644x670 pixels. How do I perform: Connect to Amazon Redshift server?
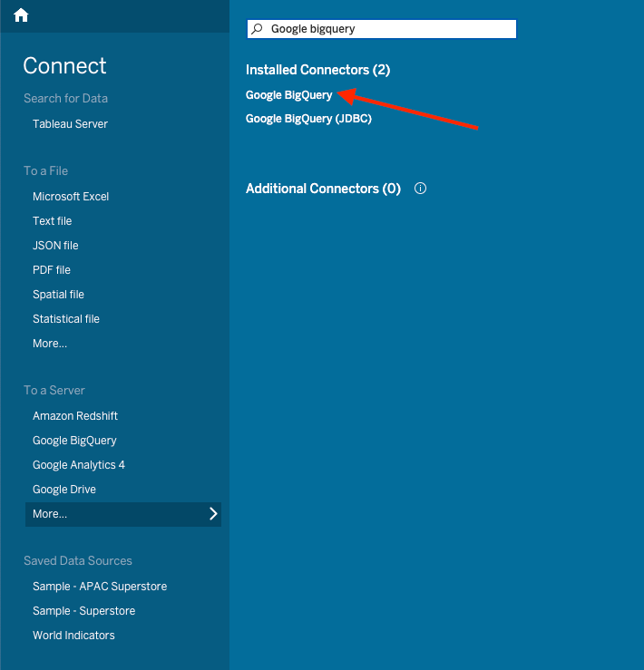(75, 416)
